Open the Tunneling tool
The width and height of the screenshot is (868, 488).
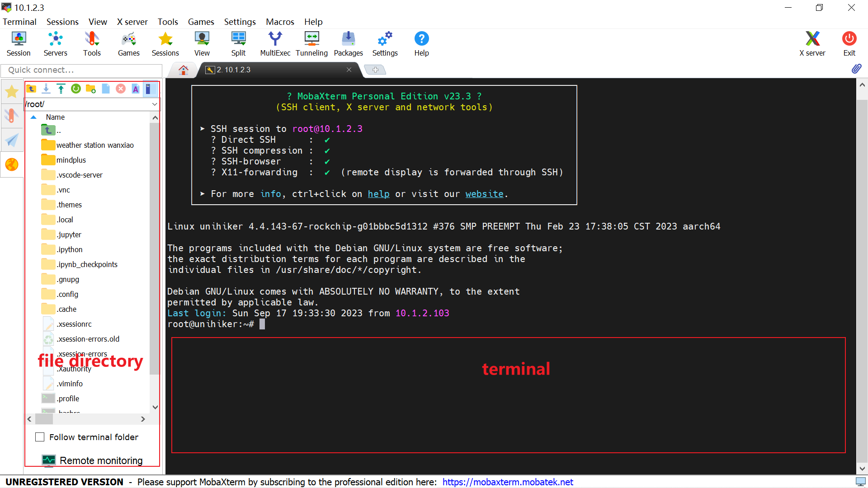[x=311, y=43]
